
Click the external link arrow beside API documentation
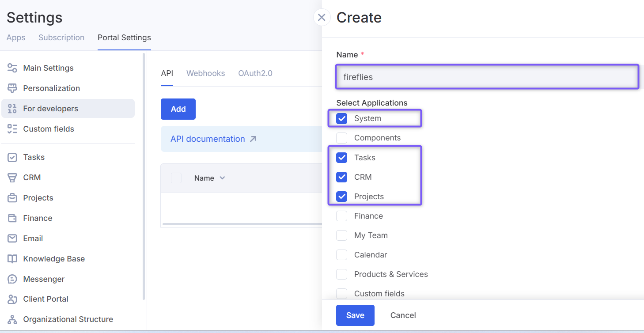[253, 139]
